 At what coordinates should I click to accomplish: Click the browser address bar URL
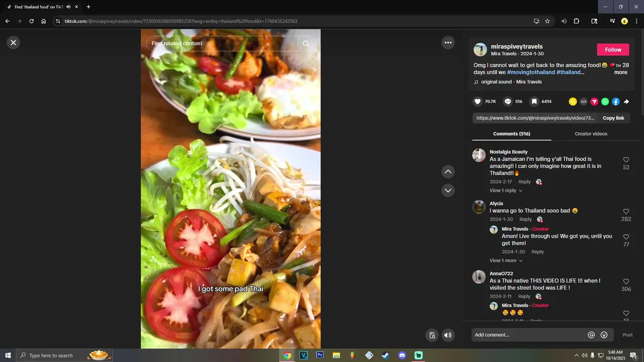pyautogui.click(x=181, y=21)
